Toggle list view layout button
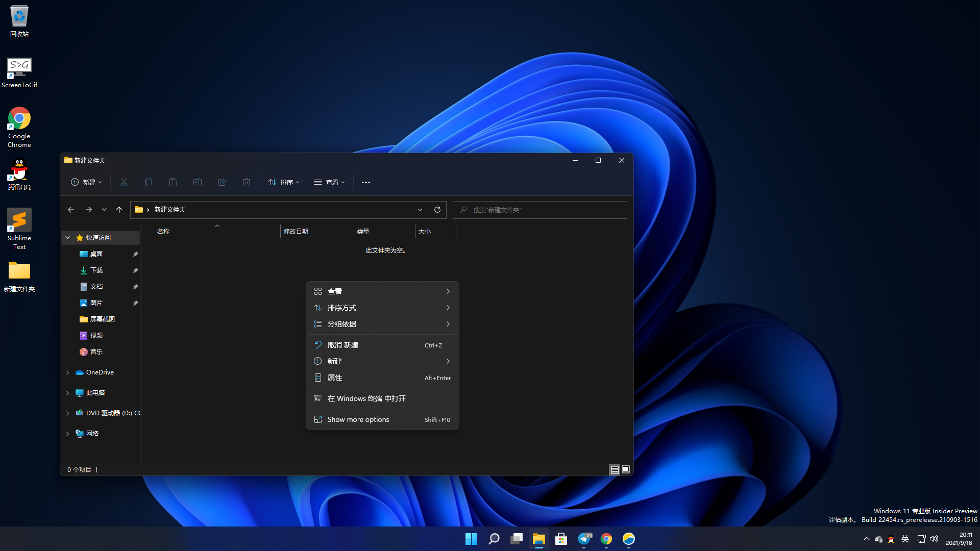 (615, 469)
